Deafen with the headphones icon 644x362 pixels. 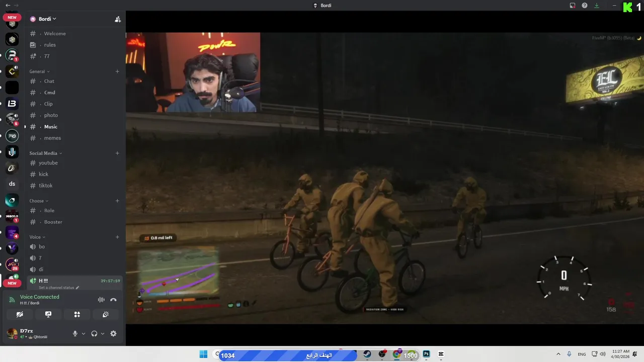[94, 333]
